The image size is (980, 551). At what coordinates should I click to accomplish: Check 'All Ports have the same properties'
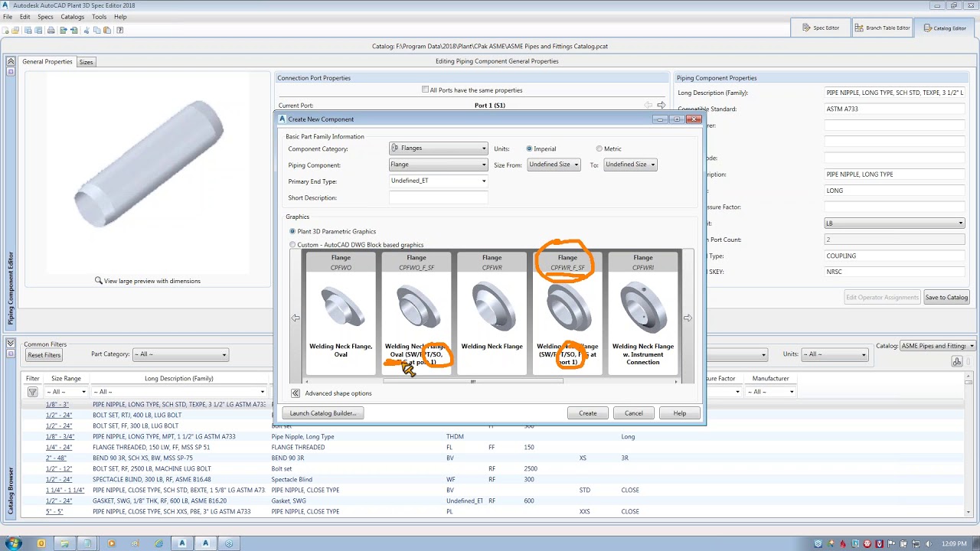[426, 90]
